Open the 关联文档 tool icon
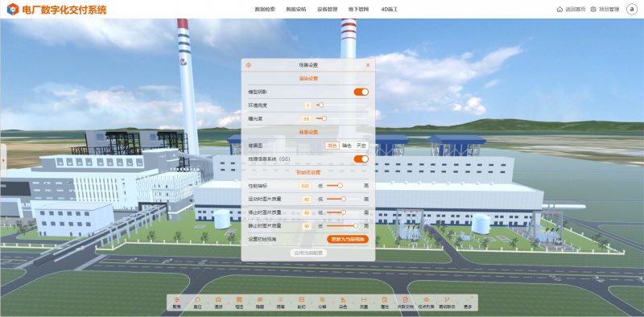This screenshot has width=644, height=317. (406, 300)
